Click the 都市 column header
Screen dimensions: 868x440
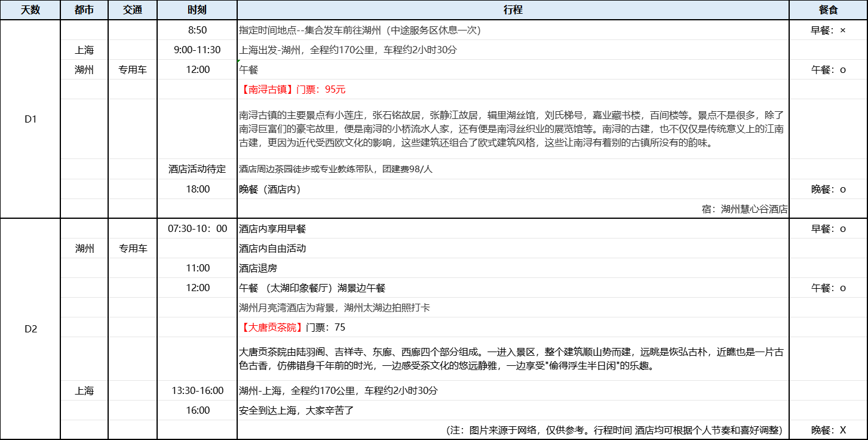(x=84, y=10)
